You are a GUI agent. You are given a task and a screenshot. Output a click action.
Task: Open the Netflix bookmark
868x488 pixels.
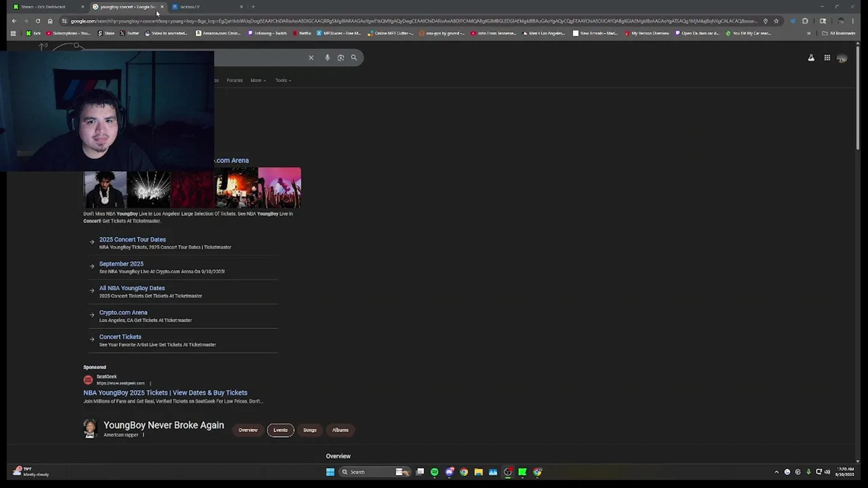point(302,33)
